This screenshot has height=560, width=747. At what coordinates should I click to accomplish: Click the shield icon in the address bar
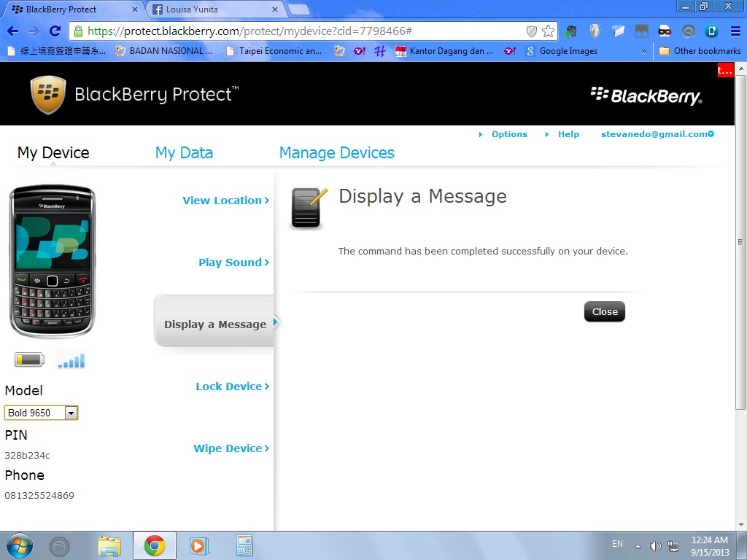click(x=532, y=31)
